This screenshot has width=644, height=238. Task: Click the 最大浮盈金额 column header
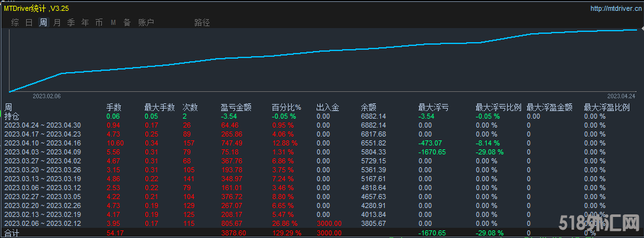pyautogui.click(x=550, y=108)
